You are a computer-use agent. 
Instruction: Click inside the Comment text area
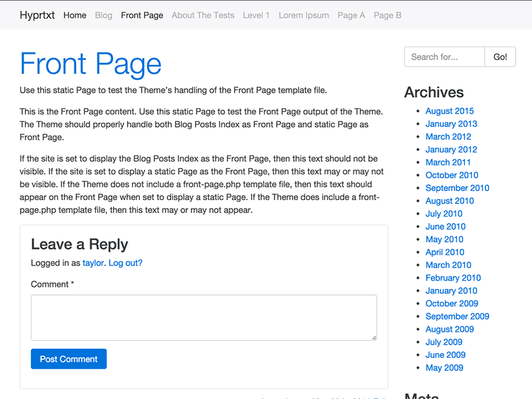(204, 317)
